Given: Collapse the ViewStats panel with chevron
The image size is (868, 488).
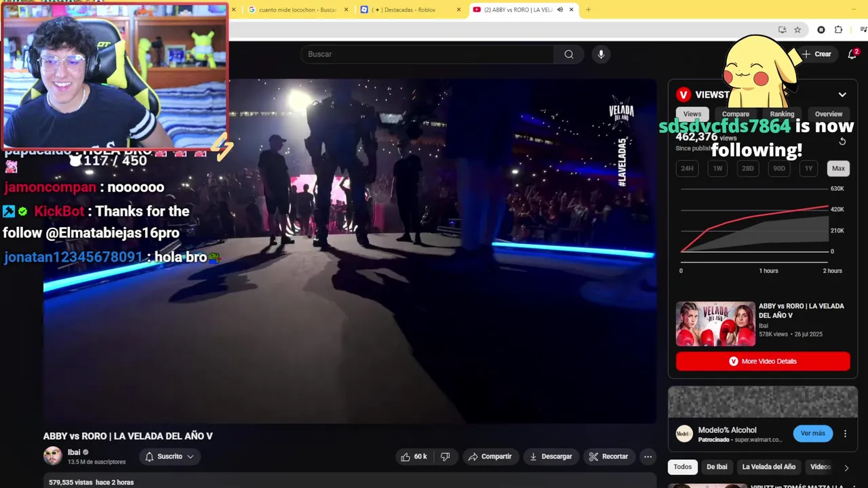Looking at the screenshot, I should [x=842, y=95].
